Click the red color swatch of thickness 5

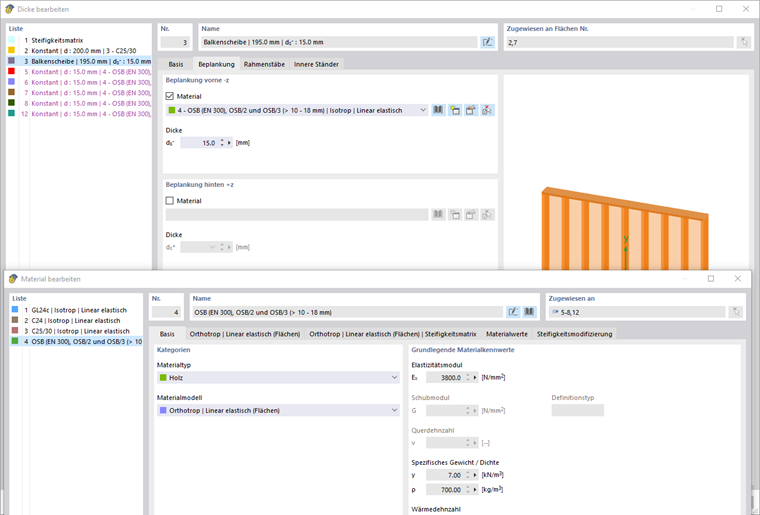coord(12,71)
